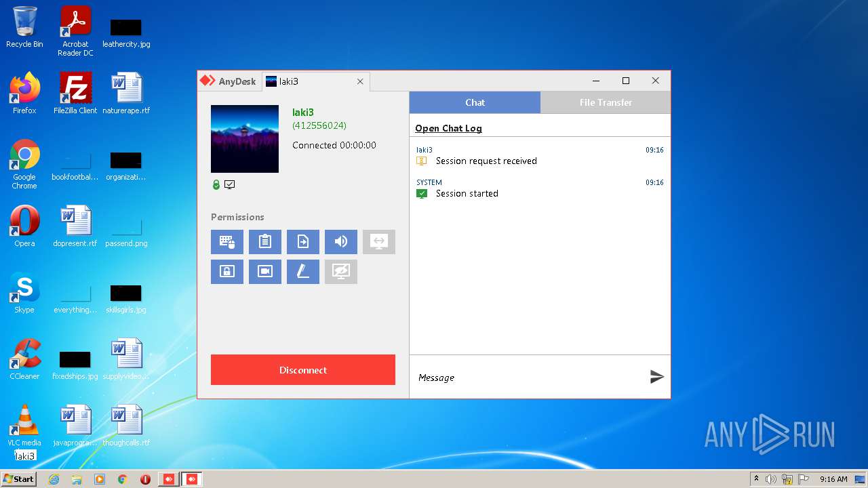The width and height of the screenshot is (868, 488).
Task: Select naturerape.rtf desktop file
Action: coord(126,94)
